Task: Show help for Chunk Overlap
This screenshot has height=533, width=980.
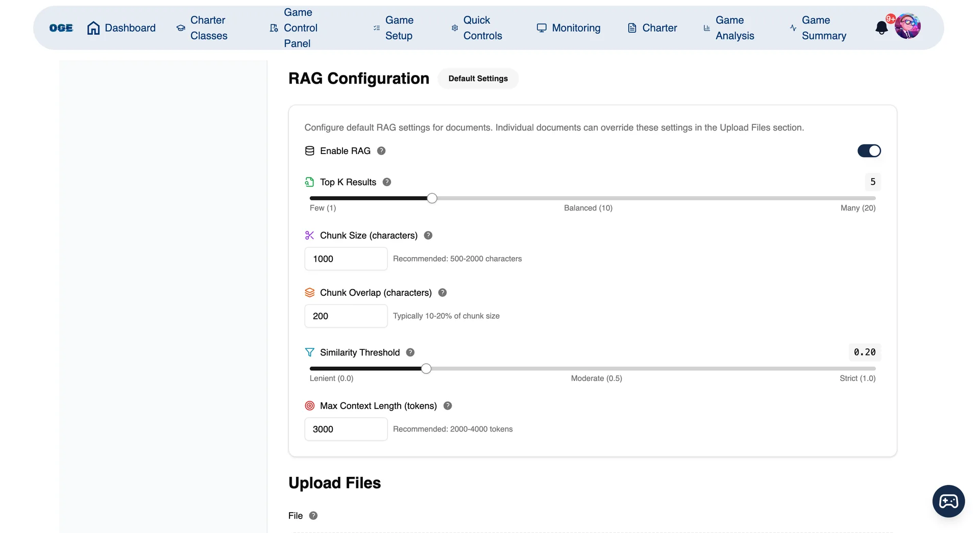Action: click(443, 293)
